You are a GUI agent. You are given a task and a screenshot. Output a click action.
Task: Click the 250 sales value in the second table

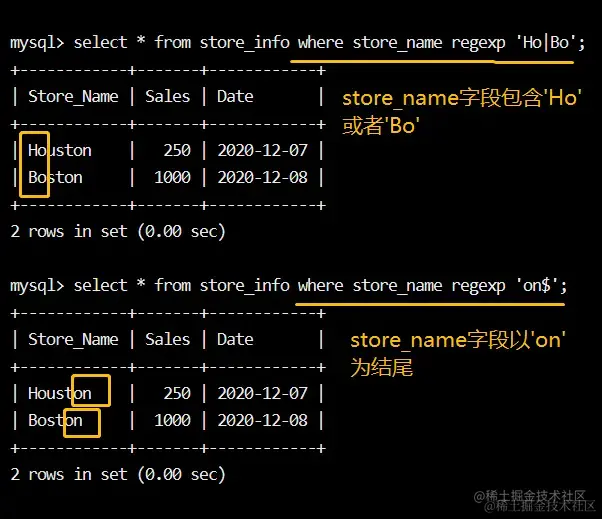[x=177, y=393]
